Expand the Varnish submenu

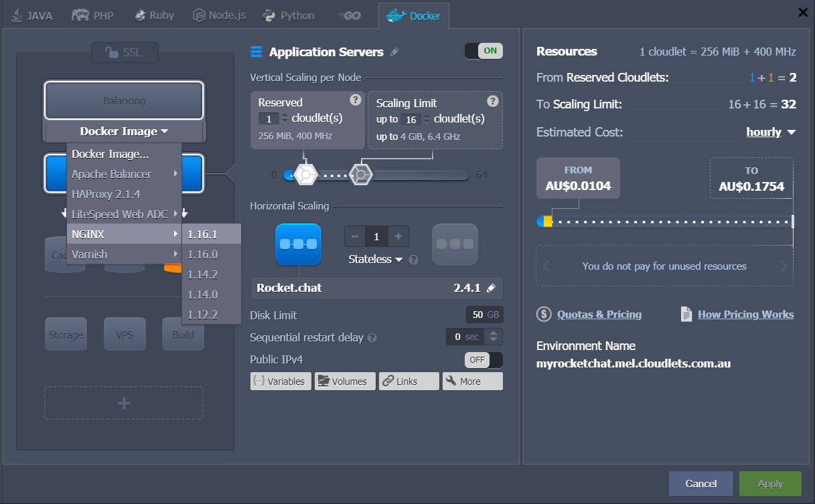click(124, 254)
